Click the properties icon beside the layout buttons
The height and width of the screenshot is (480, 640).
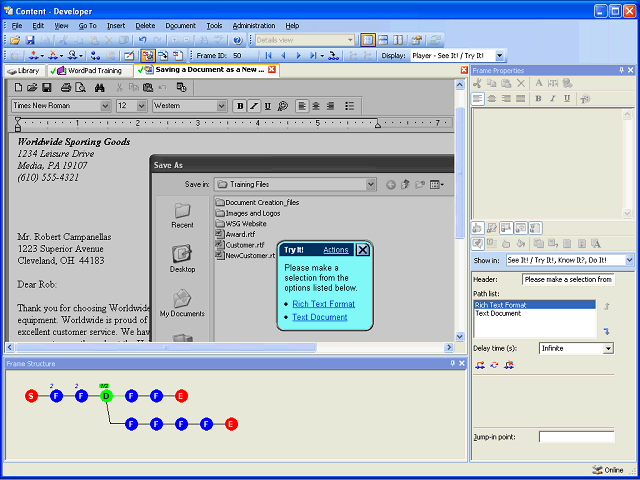point(416,40)
